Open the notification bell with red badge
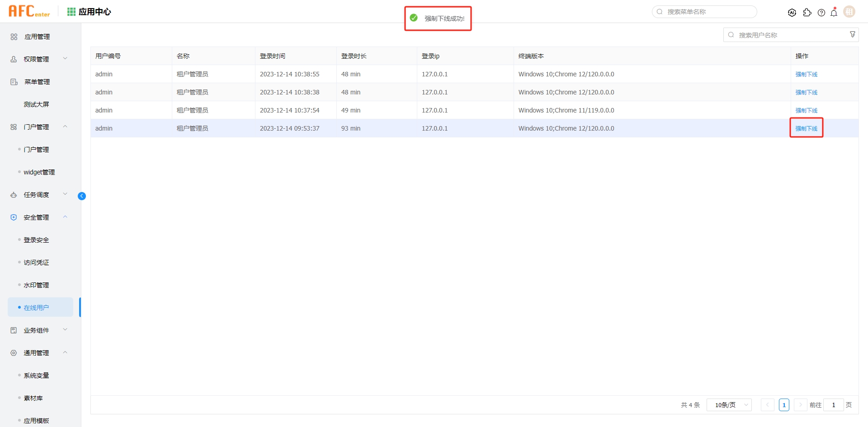The height and width of the screenshot is (427, 868). point(834,13)
